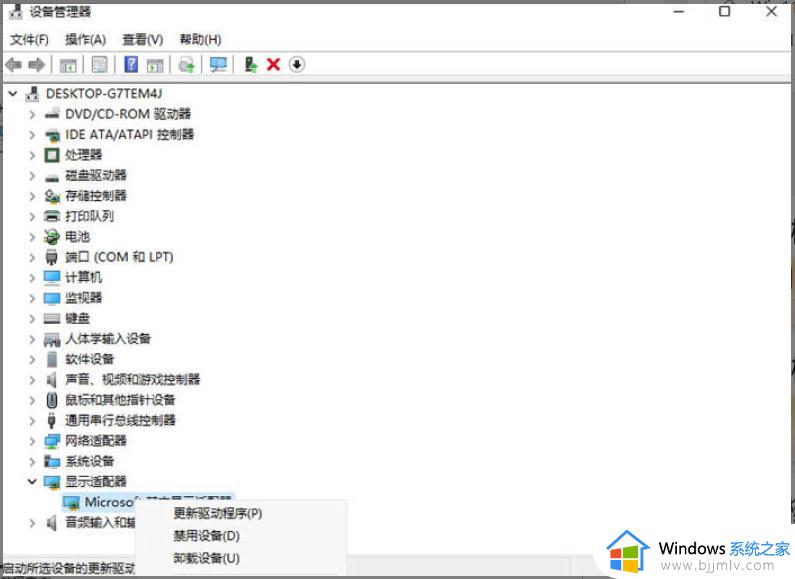Click the 电池 battery icon
This screenshot has height=579, width=795.
coord(52,236)
